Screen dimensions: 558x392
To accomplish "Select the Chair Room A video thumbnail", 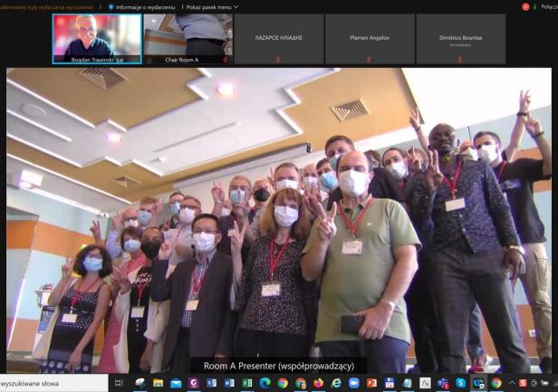I will [188, 38].
